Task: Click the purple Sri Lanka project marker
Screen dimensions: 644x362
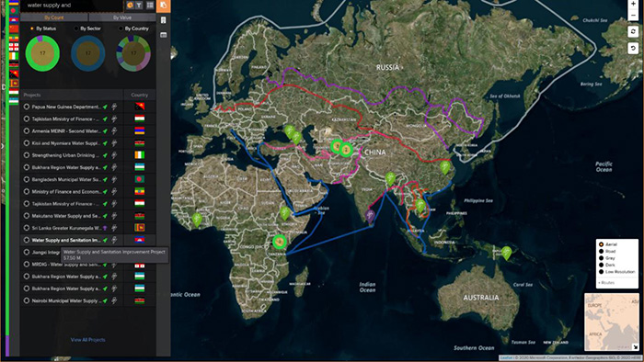Action: [x=370, y=216]
